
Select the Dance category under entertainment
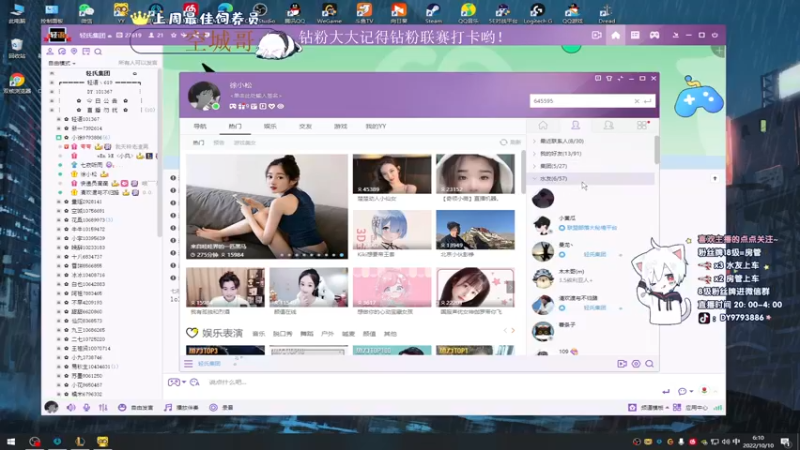307,334
